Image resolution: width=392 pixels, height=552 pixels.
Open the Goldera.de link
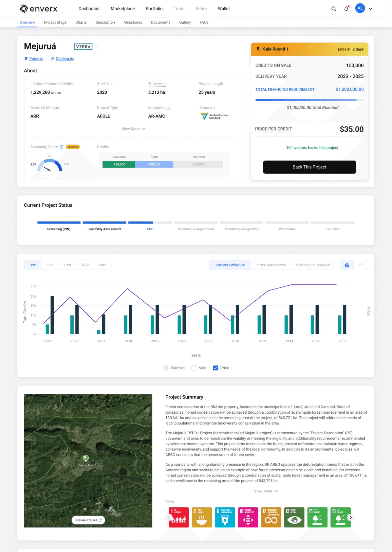[x=65, y=59]
